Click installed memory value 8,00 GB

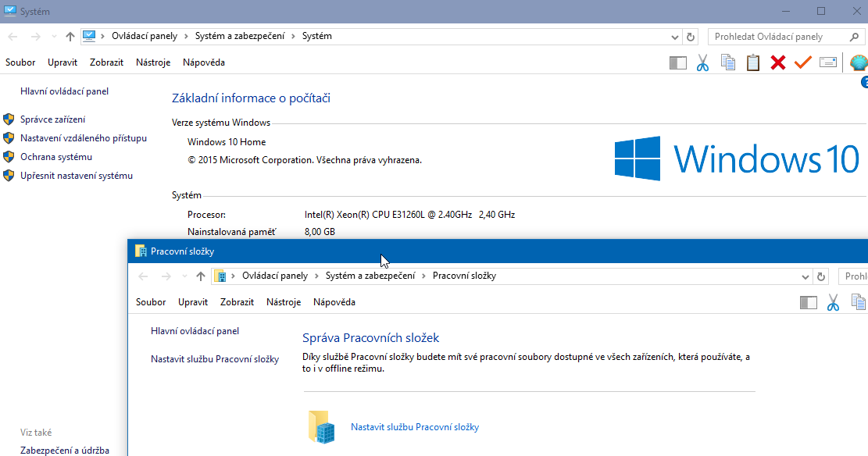click(320, 232)
